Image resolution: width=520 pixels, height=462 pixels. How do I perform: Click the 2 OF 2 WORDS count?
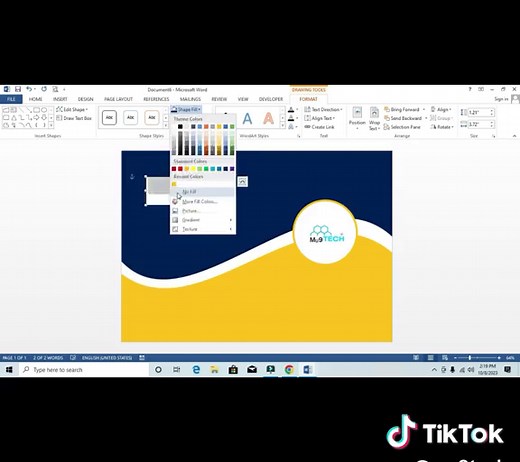(48, 358)
